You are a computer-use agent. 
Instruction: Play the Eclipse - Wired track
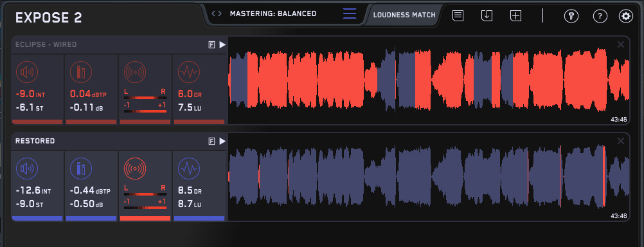(222, 45)
